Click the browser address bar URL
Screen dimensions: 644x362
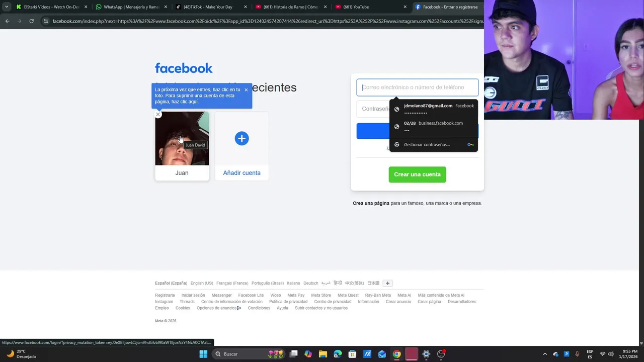click(267, 21)
